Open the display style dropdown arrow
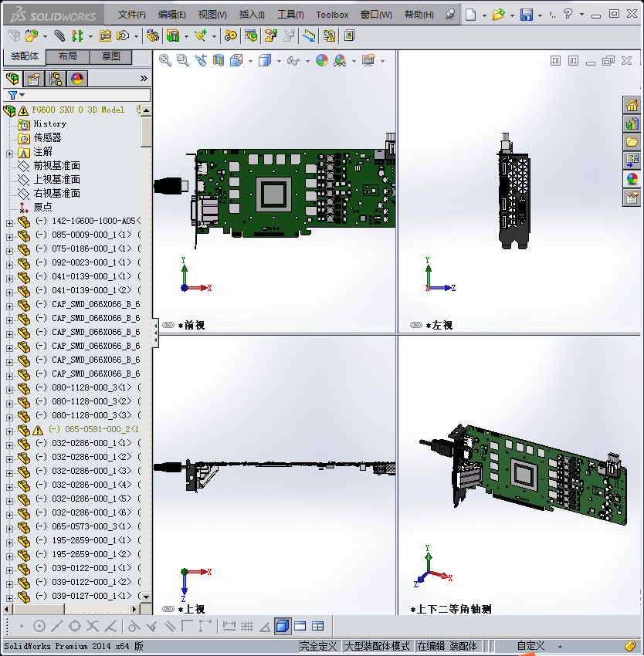The width and height of the screenshot is (644, 656). pyautogui.click(x=279, y=61)
